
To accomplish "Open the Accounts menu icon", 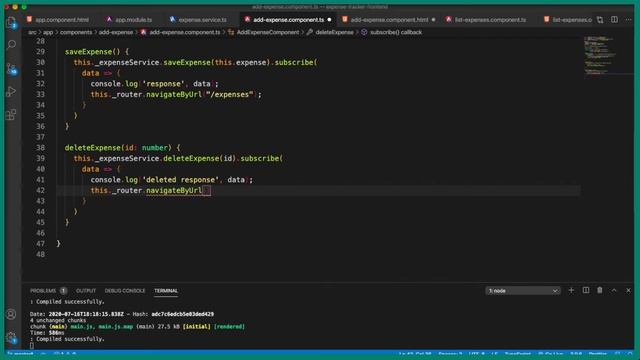I will [11, 314].
